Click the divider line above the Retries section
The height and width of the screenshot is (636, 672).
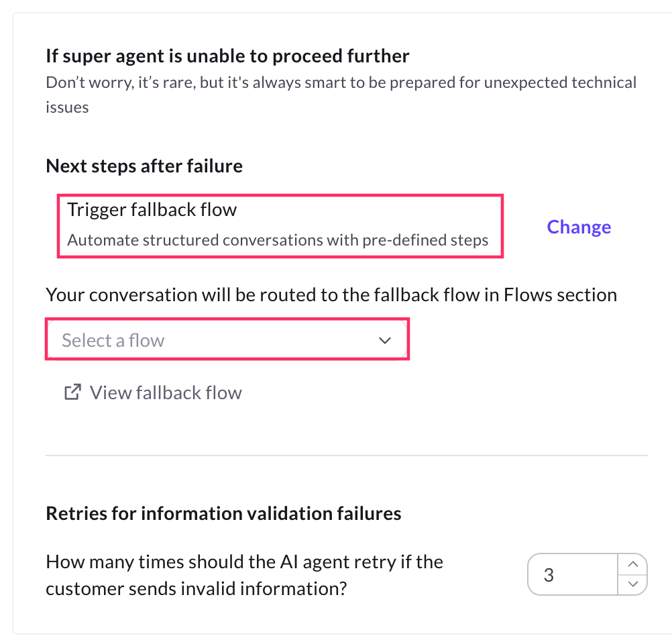(346, 456)
